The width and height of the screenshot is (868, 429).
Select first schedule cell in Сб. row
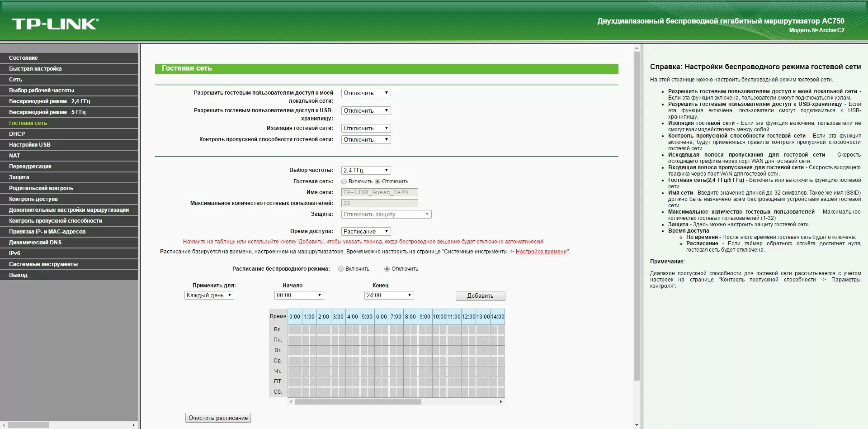(x=292, y=392)
